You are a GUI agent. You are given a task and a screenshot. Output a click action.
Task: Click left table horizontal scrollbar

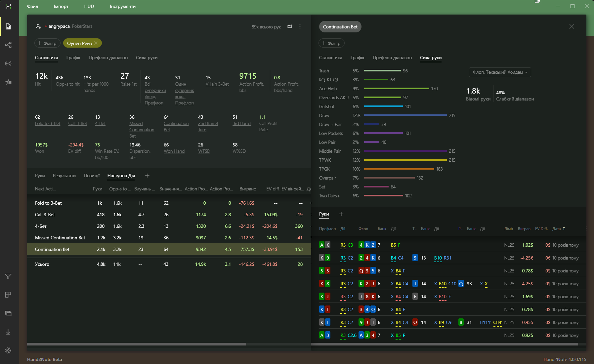coord(137,344)
